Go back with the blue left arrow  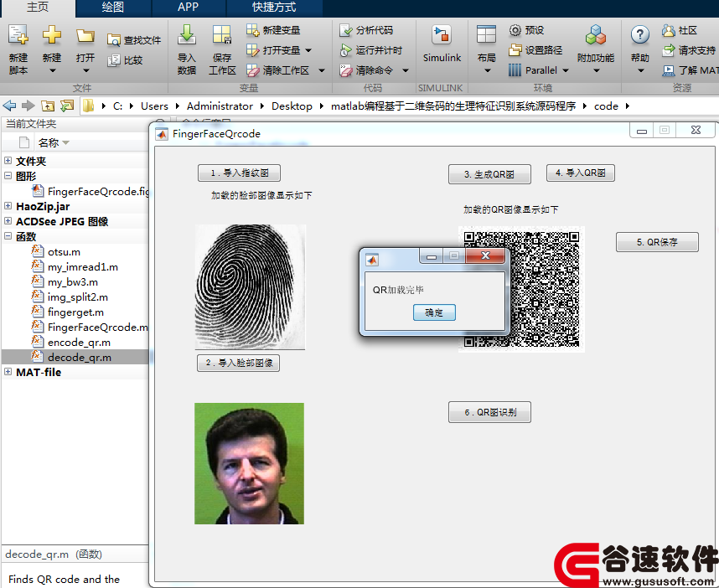pos(9,106)
